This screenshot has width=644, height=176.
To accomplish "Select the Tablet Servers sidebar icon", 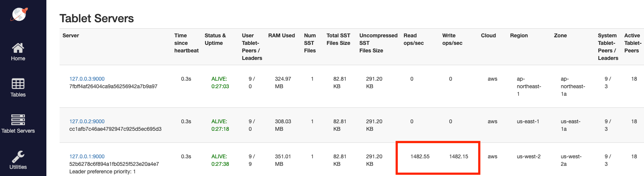I will [x=18, y=119].
